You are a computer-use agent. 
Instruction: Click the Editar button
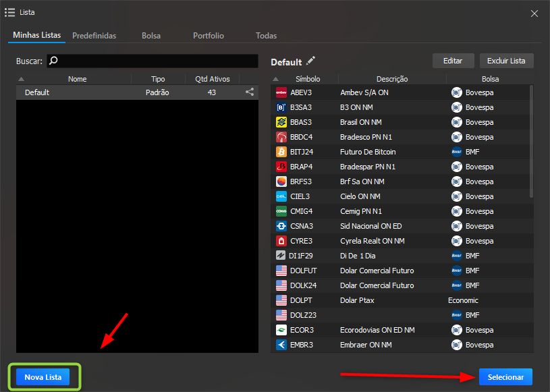[453, 61]
